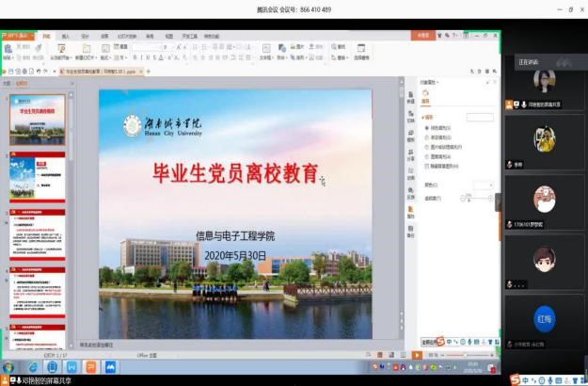
Task: Click the Apply to All button in the properties pane
Action: (x=428, y=343)
